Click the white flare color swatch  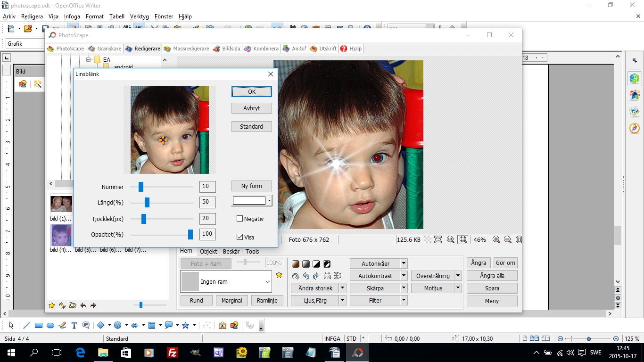tap(249, 201)
